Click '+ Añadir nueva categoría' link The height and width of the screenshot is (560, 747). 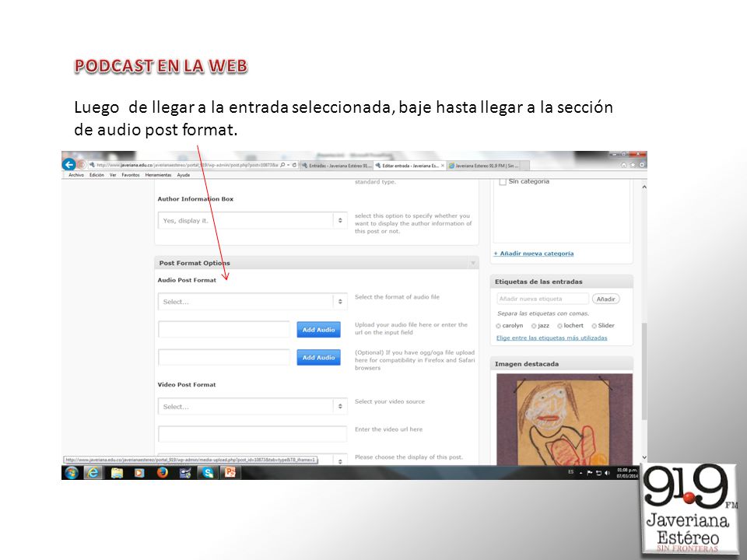coord(534,254)
